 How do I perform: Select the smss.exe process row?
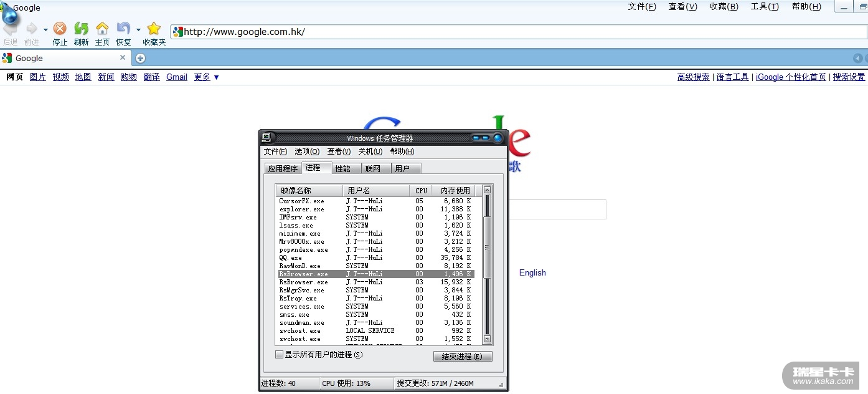pyautogui.click(x=376, y=314)
